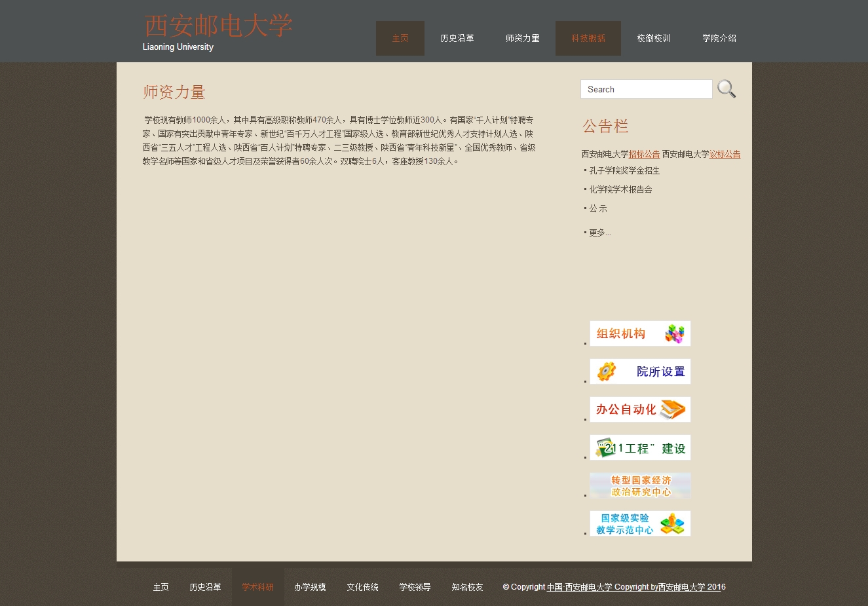Open the 211工程建设 banner
The width and height of the screenshot is (868, 606).
[x=640, y=447]
